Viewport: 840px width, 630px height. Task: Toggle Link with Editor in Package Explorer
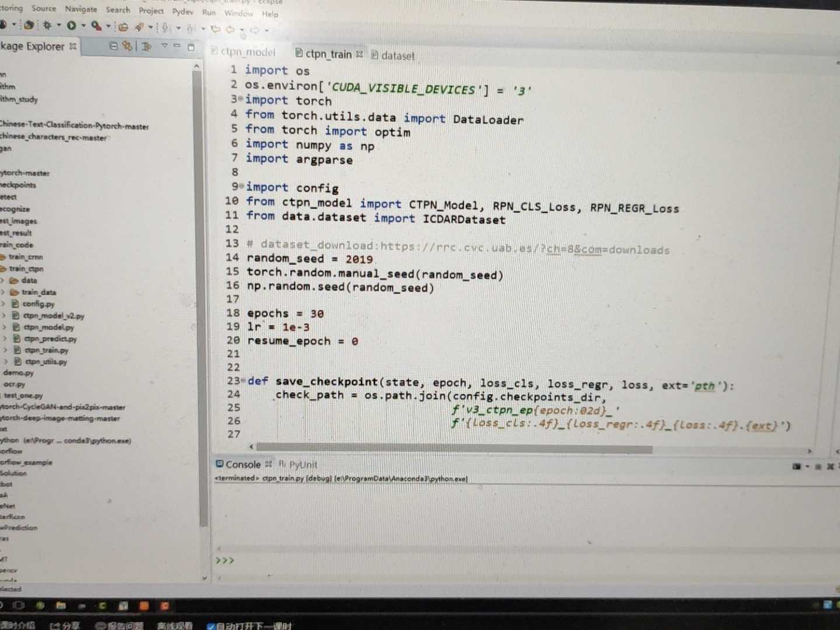tap(127, 45)
